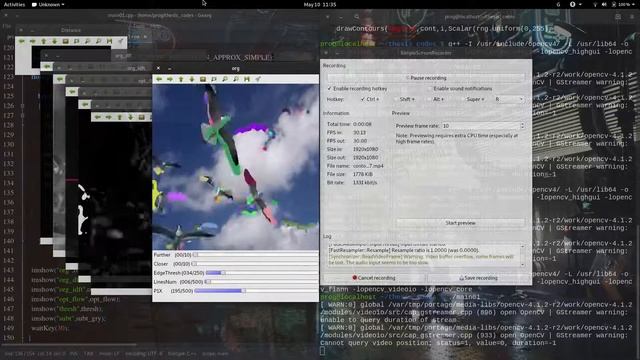Pan left in the Distance window

(x=22, y=41)
